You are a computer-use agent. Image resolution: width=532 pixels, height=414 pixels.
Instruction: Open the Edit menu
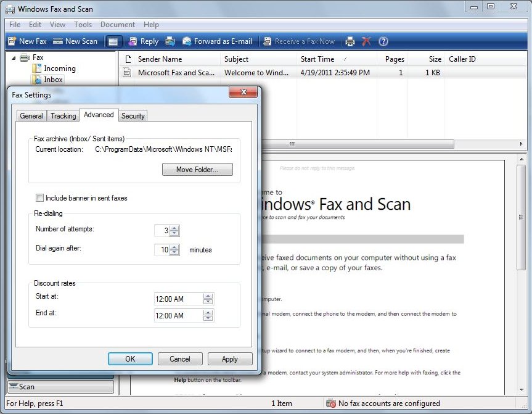35,25
